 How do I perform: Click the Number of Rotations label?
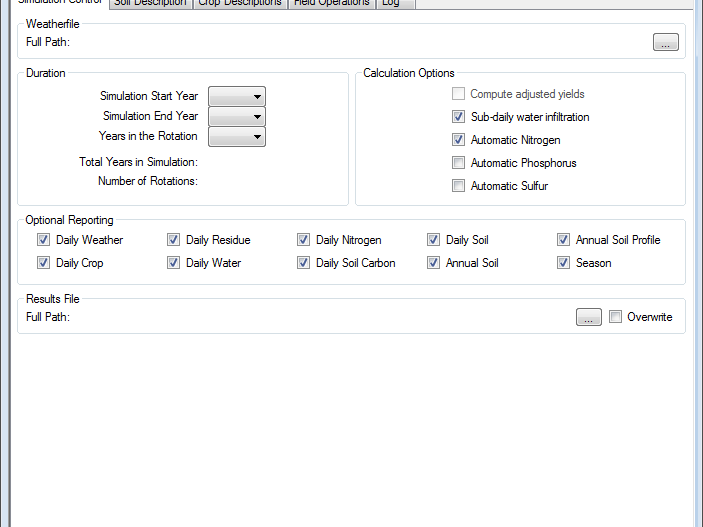click(148, 181)
